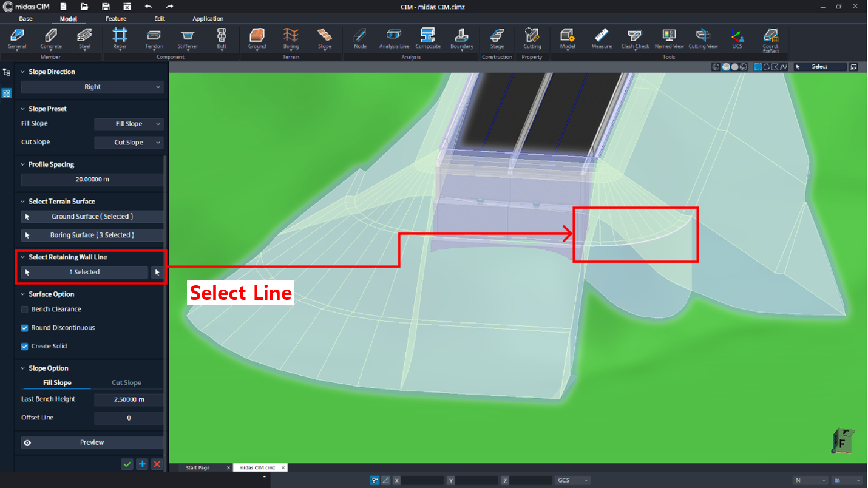Edit the Profile Spacing value field

pyautogui.click(x=92, y=179)
